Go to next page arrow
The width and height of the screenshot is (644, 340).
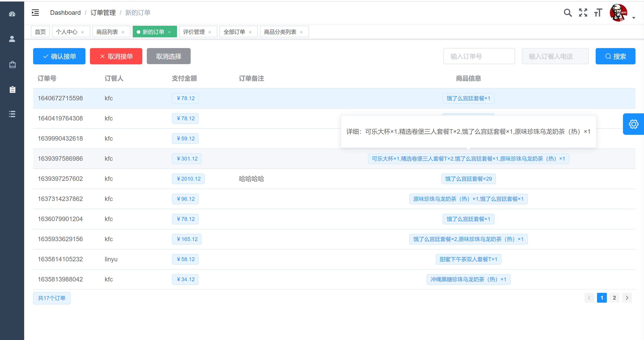627,298
